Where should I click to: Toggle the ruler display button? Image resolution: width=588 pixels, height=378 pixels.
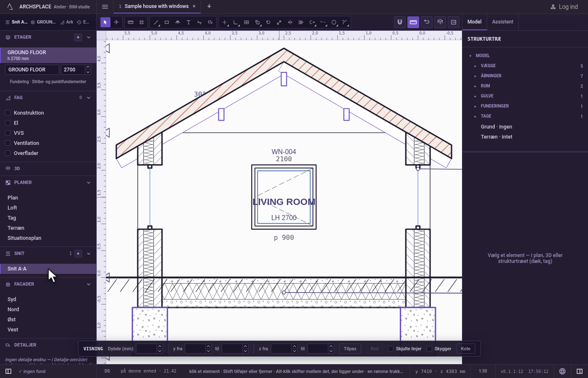(413, 22)
